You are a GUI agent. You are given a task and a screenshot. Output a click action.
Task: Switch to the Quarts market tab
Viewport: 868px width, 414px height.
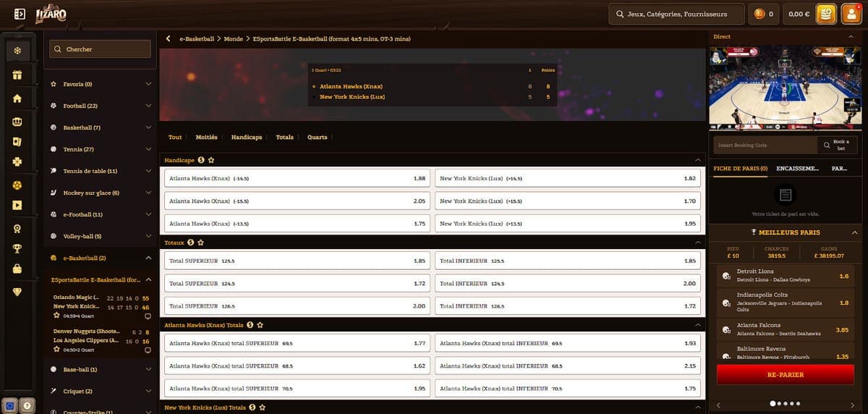317,137
